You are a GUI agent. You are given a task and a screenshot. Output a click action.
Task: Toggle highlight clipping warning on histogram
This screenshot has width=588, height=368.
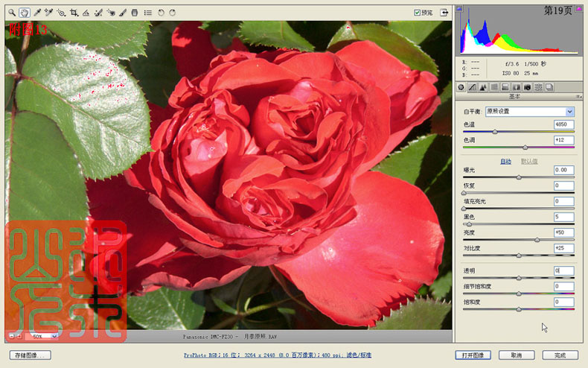click(579, 8)
